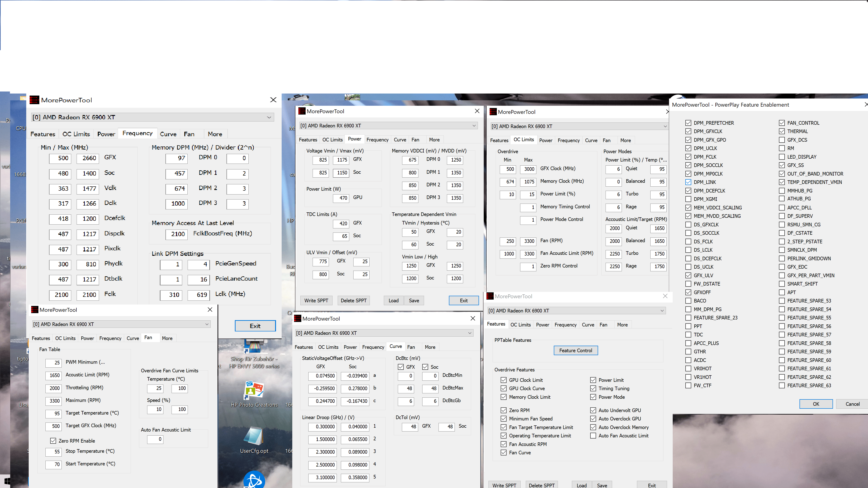Image resolution: width=868 pixels, height=488 pixels.
Task: Click the MorePowerTool title icon in Power window
Action: [302, 111]
